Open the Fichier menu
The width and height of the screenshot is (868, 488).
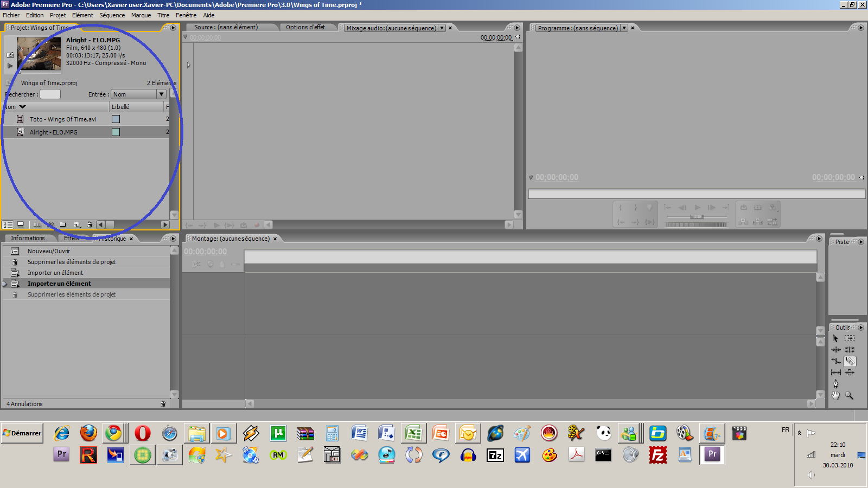click(11, 15)
